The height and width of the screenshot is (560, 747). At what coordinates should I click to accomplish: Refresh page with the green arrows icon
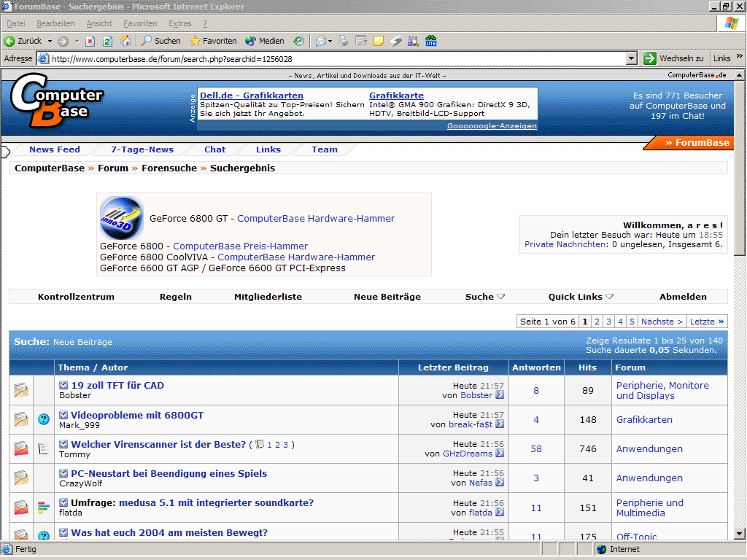coord(108,41)
